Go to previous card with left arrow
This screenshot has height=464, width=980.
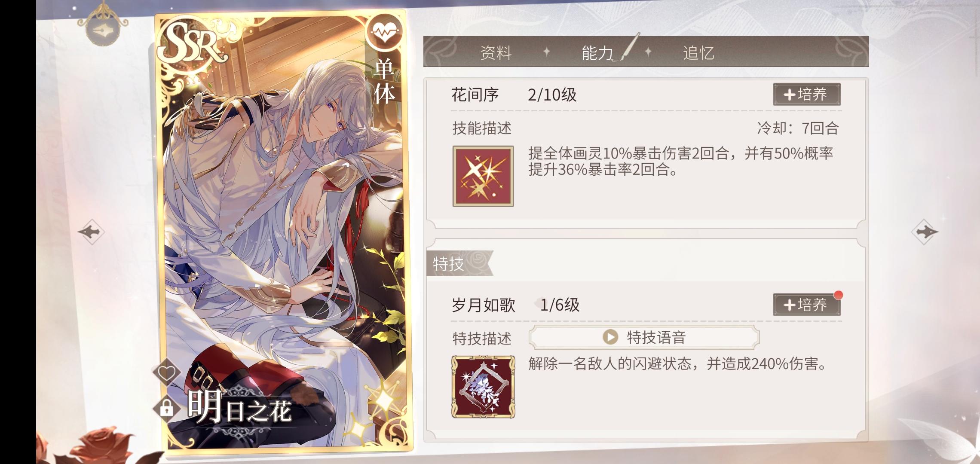click(x=91, y=232)
